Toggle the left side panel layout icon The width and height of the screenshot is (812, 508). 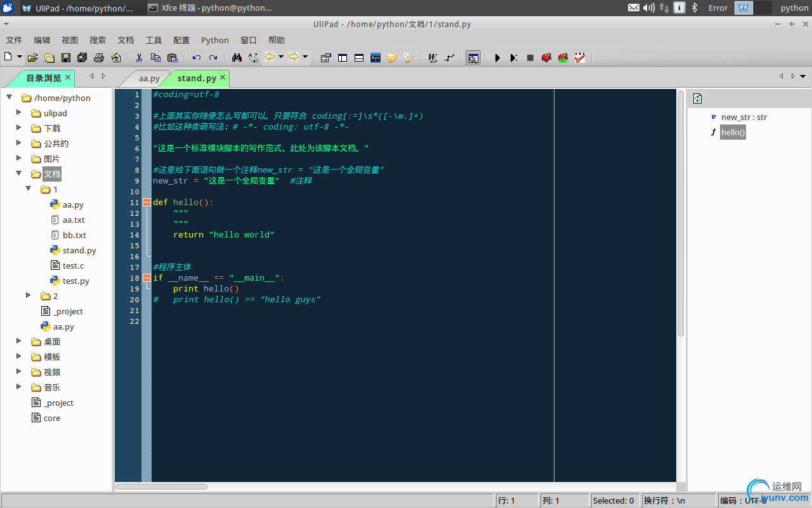[343, 58]
